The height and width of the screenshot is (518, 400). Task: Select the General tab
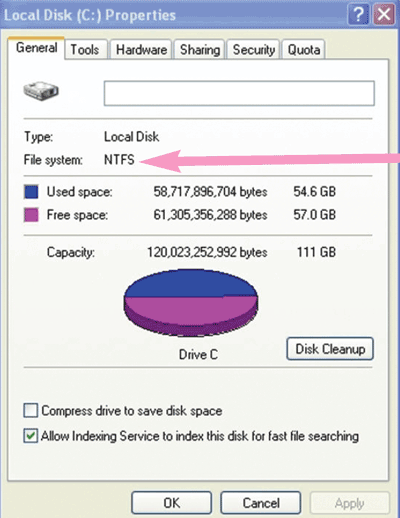(x=36, y=48)
